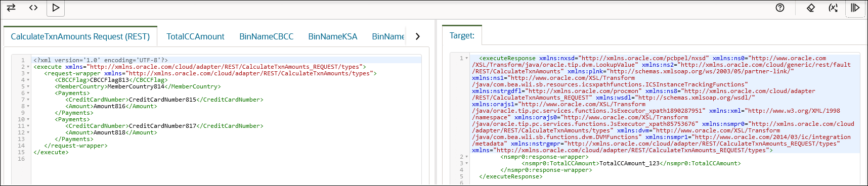Fold the request-wrapper element at source line 3
Image resolution: width=868 pixels, height=186 pixels.
coord(28,74)
